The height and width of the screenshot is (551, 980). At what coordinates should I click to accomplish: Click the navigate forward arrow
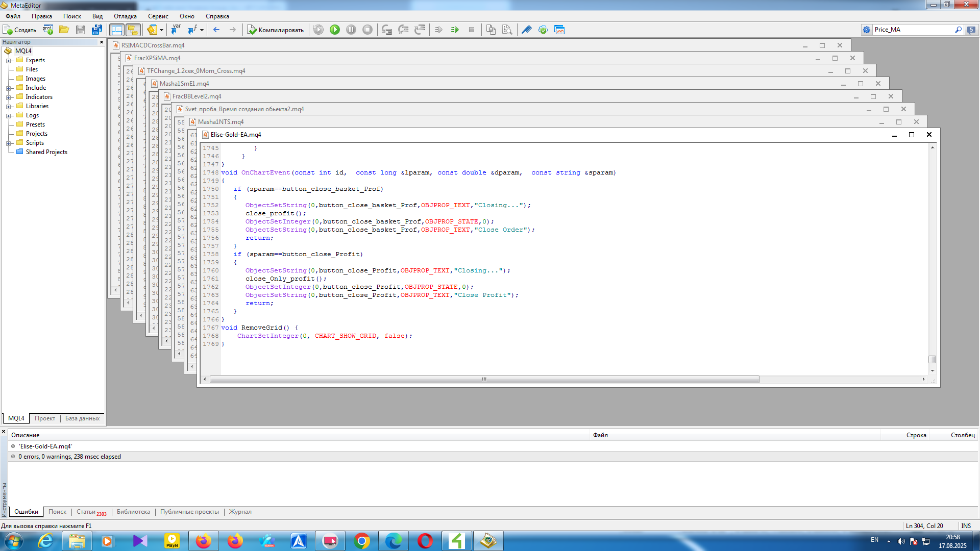pyautogui.click(x=233, y=30)
